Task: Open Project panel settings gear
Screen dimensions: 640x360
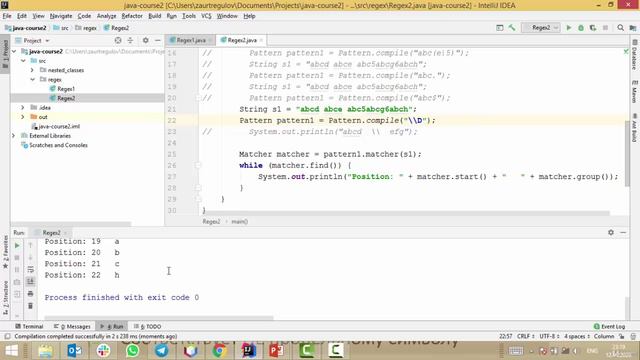Action: pos(145,40)
